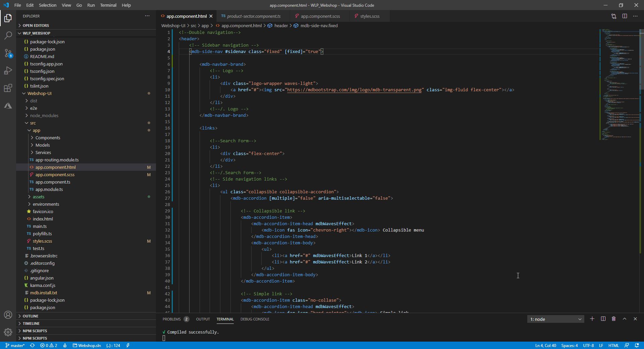Screen dimensions: 644x349
Task: Open the Manage gear menu
Action: point(8,332)
